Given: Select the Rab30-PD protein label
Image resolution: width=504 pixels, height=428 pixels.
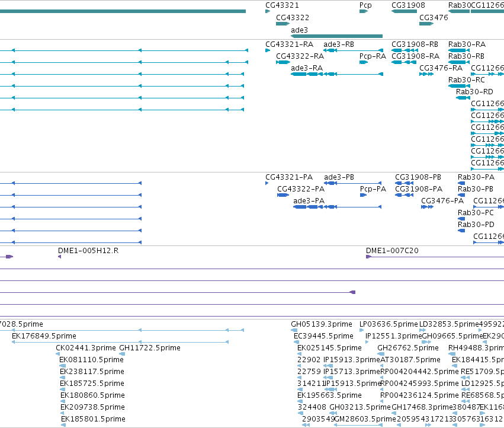Looking at the screenshot, I should (476, 225).
